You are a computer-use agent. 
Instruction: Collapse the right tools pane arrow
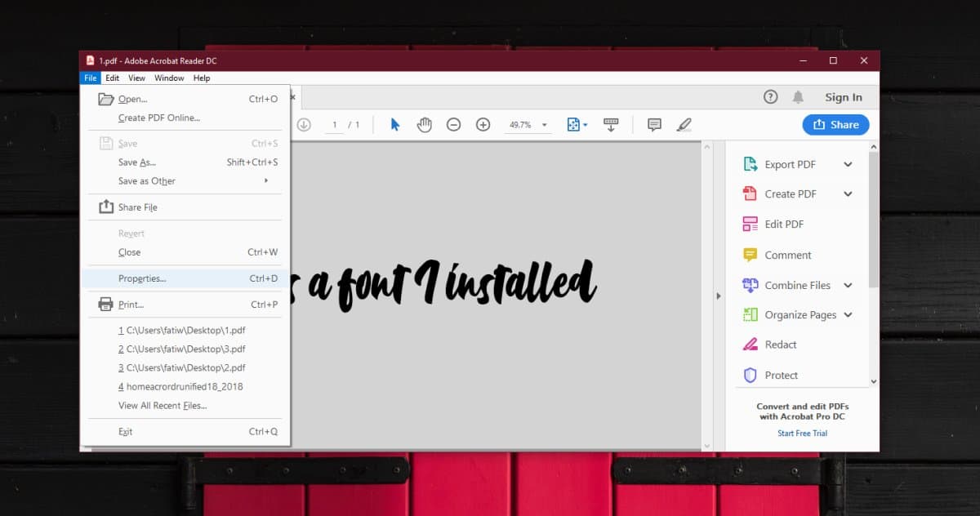coord(719,296)
